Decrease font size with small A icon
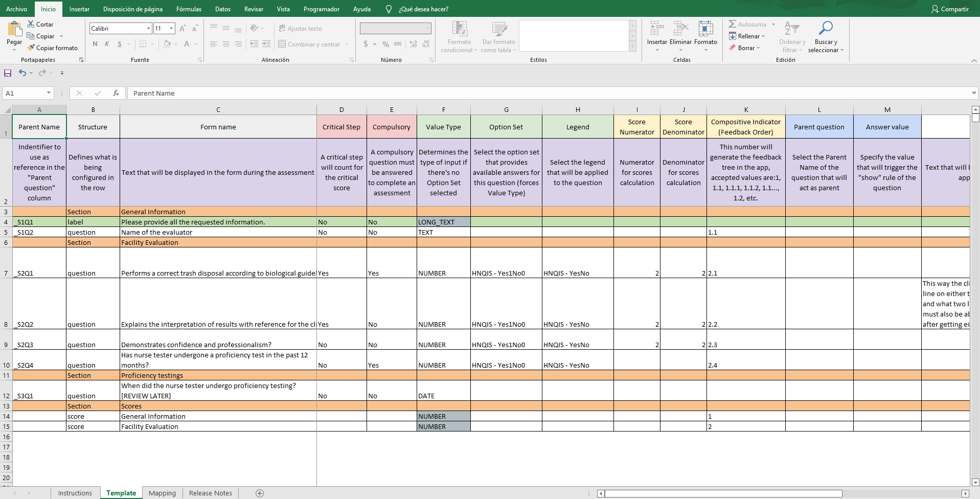980x499 pixels. (195, 29)
